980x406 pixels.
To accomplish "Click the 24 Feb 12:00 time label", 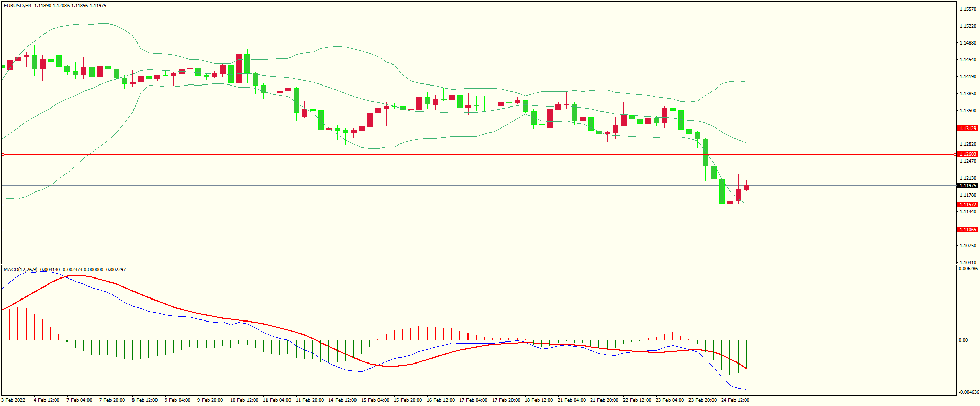I will [x=735, y=400].
